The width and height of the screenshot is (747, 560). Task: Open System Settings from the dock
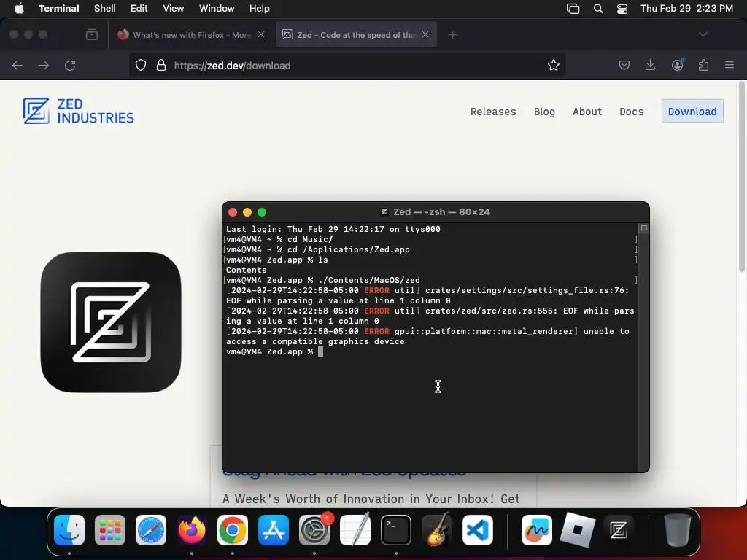pyautogui.click(x=314, y=530)
